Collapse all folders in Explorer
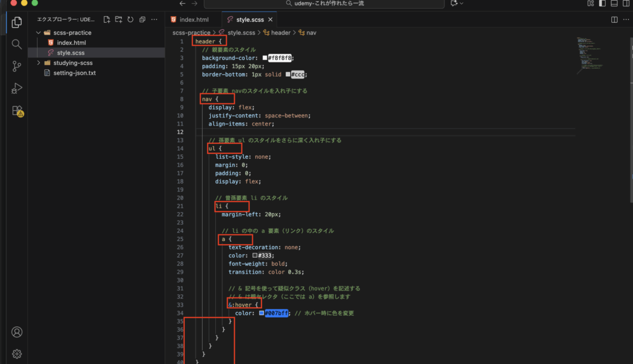This screenshot has height=364, width=633. coord(142,20)
